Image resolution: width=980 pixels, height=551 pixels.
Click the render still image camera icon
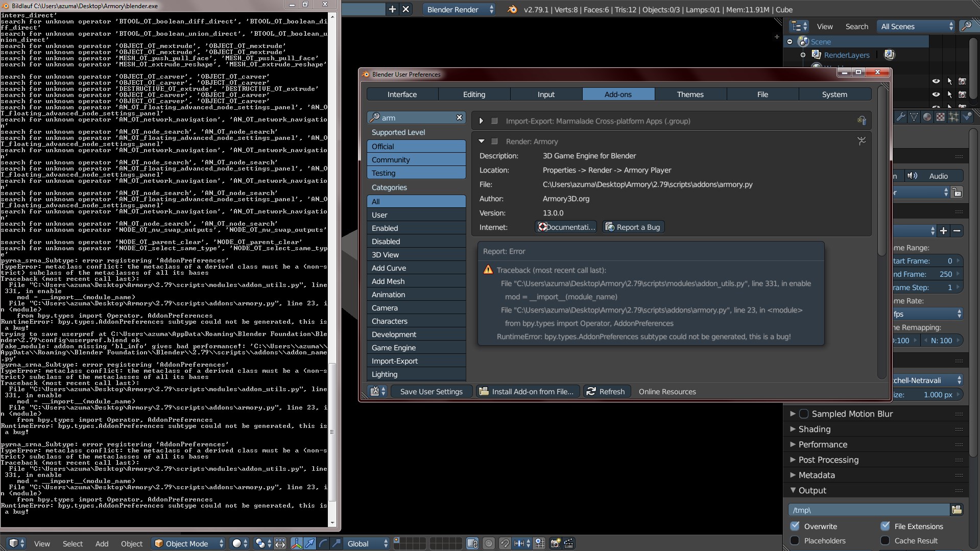[555, 543]
